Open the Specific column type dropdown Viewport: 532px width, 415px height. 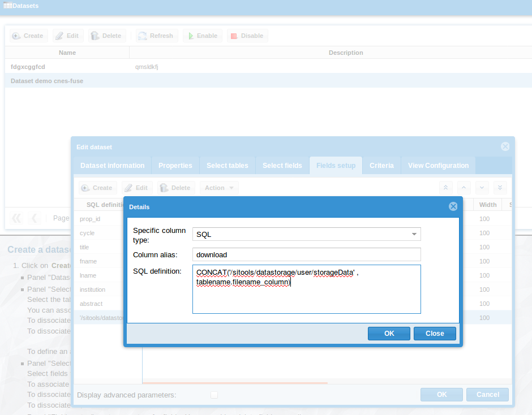click(x=415, y=234)
